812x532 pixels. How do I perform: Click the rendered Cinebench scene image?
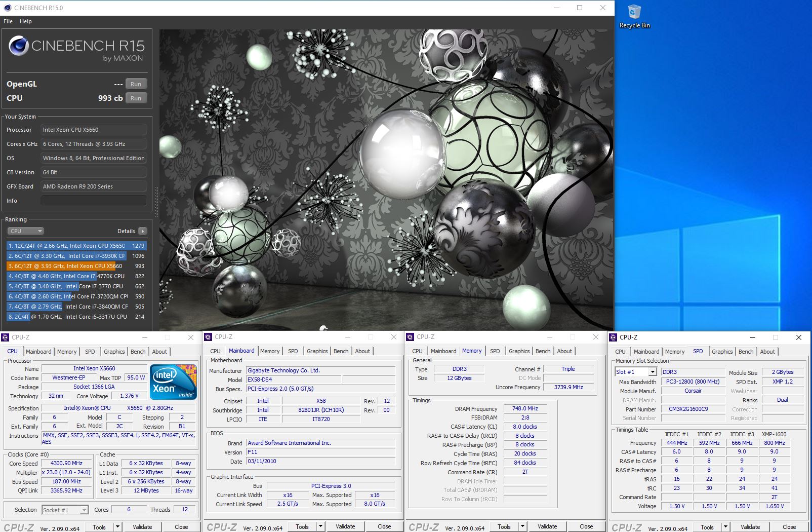point(386,180)
